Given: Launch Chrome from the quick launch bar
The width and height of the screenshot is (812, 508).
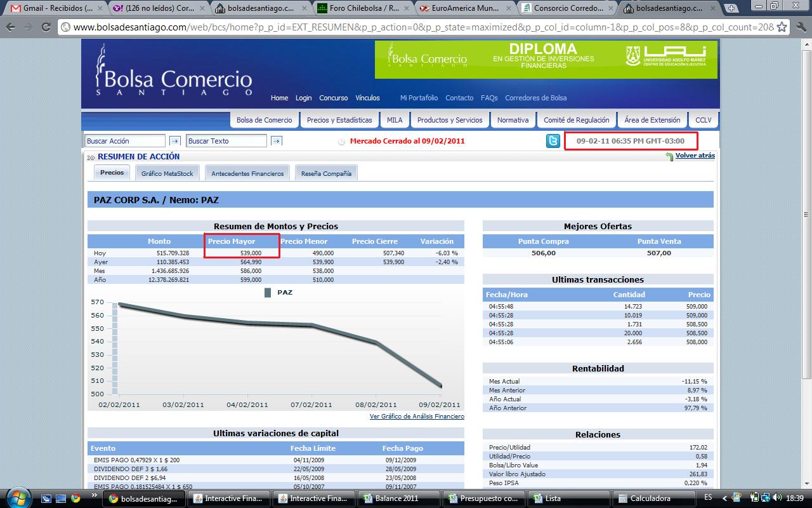Looking at the screenshot, I should click(75, 498).
